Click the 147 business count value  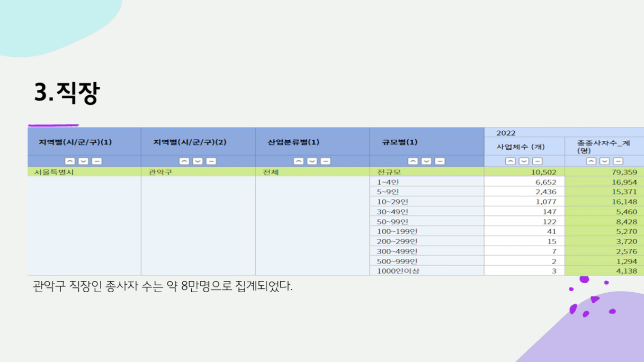[x=549, y=212]
